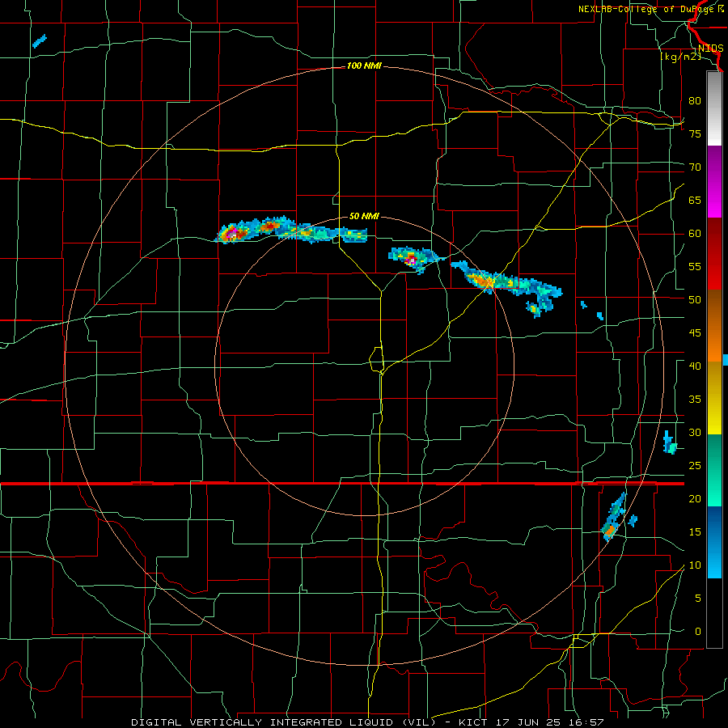Click the "NIDS" label above the scale
The width and height of the screenshot is (728, 728).
pyautogui.click(x=710, y=49)
